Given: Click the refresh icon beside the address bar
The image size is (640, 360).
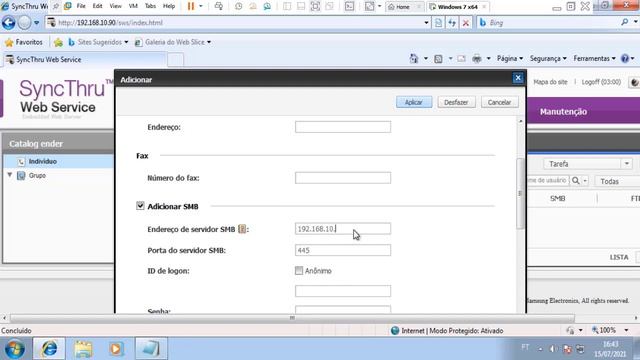Looking at the screenshot, I should click(x=452, y=23).
